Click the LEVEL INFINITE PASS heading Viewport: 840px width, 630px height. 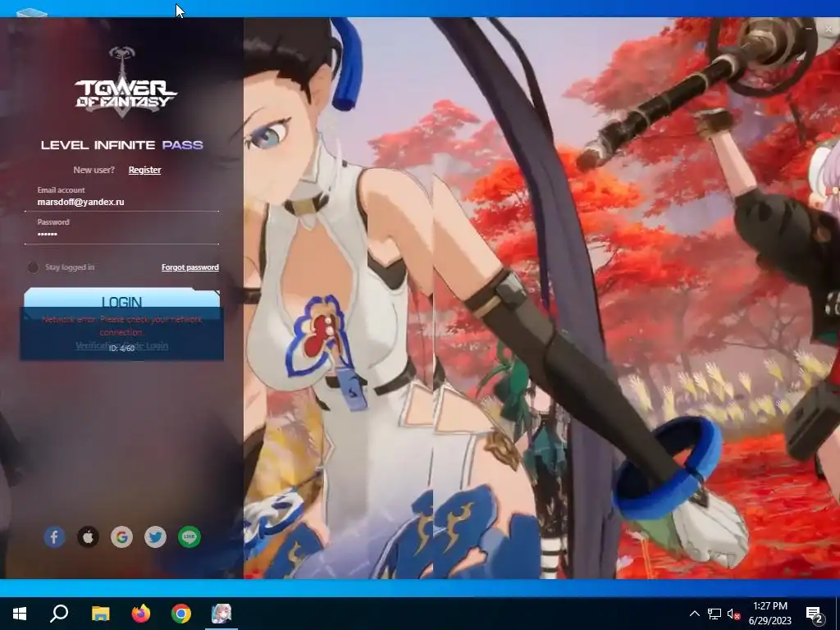122,145
